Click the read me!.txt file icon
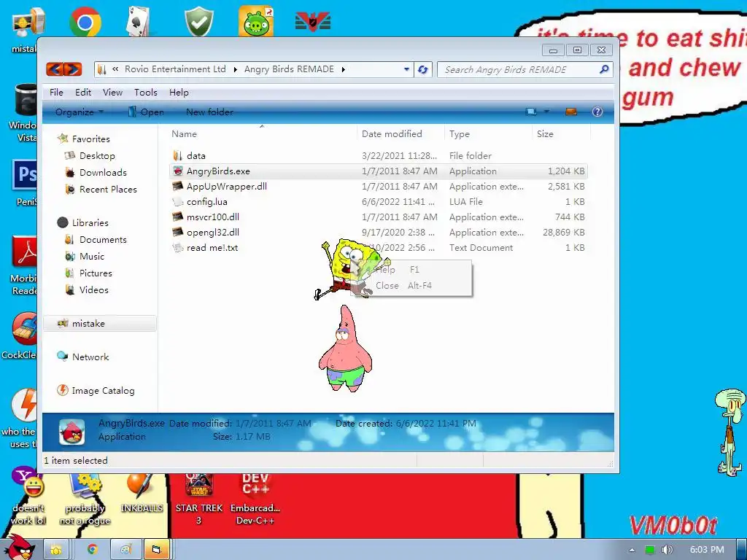This screenshot has width=747, height=560. 178,248
